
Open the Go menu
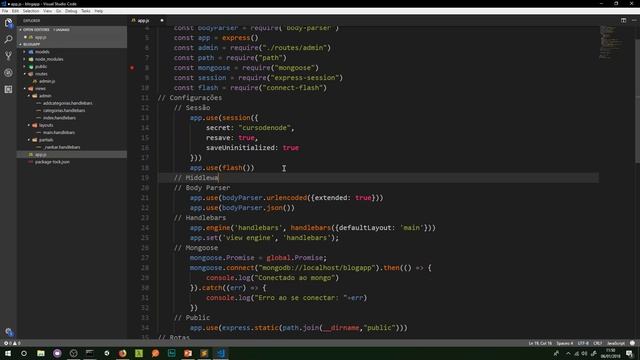(x=58, y=11)
